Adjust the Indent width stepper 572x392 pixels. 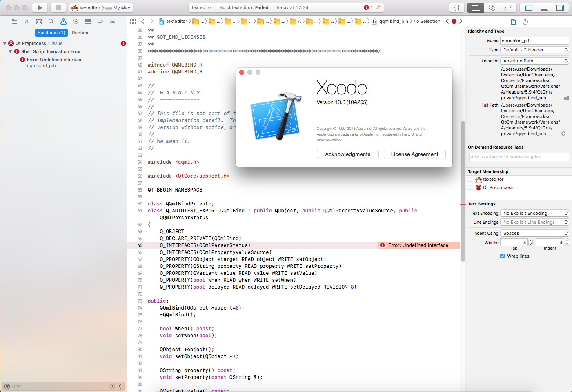[x=567, y=243]
